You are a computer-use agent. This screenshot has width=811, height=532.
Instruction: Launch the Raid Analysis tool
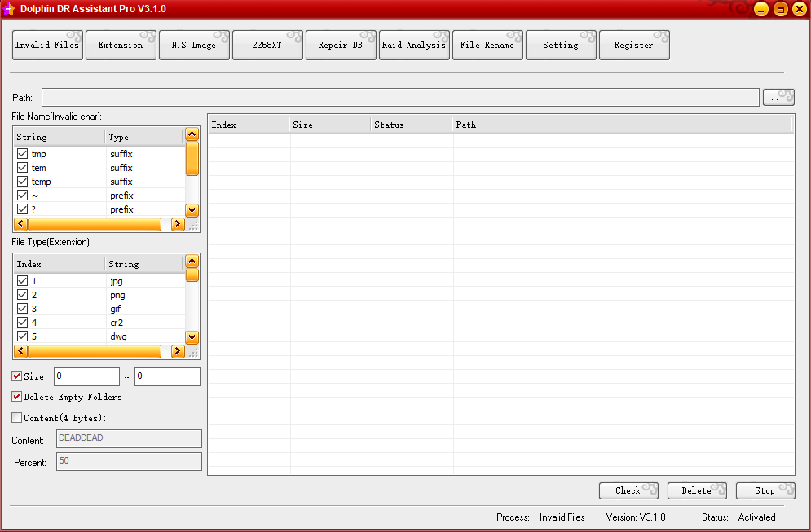click(x=414, y=46)
